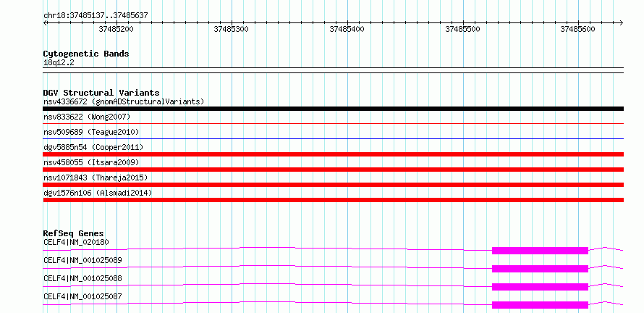Viewport: 644px width, 313px height.
Task: Click the 18q12.2 cytogenetic band bar
Action: (333, 70)
